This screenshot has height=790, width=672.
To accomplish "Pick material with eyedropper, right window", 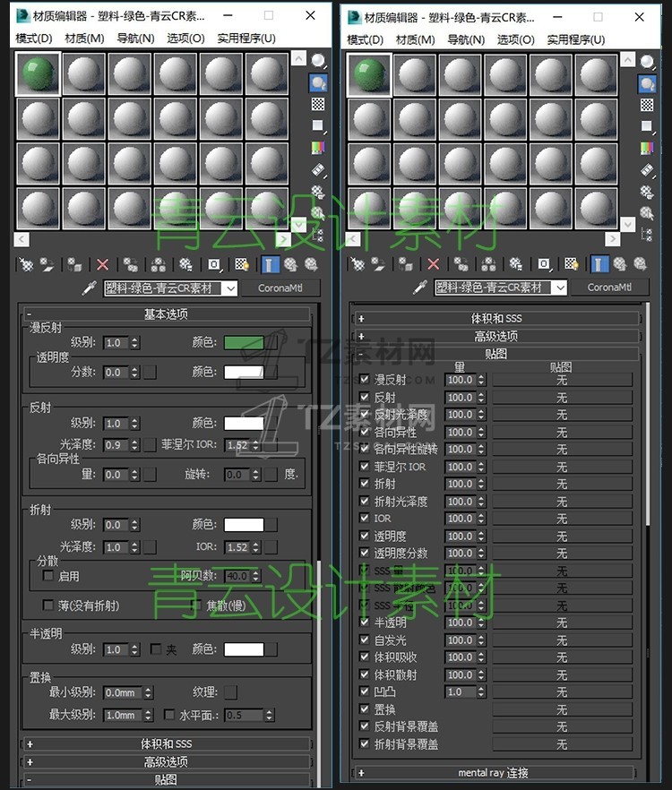I will (x=419, y=288).
